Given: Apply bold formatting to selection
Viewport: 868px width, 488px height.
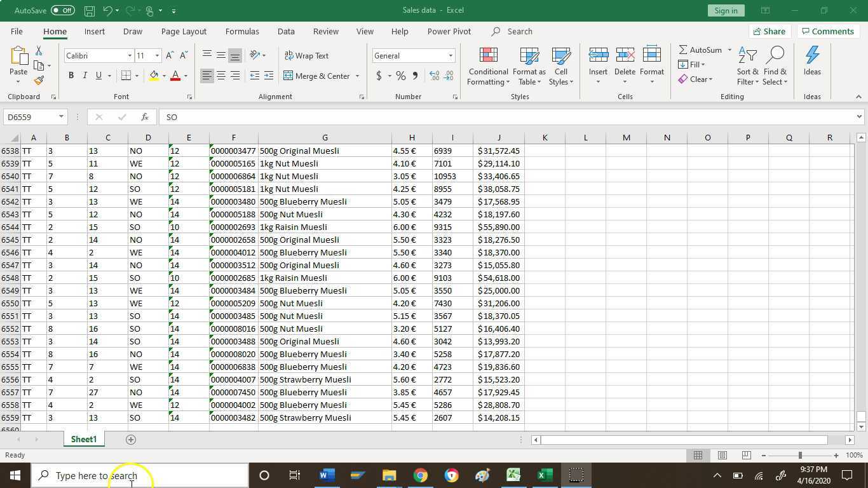Looking at the screenshot, I should point(71,76).
